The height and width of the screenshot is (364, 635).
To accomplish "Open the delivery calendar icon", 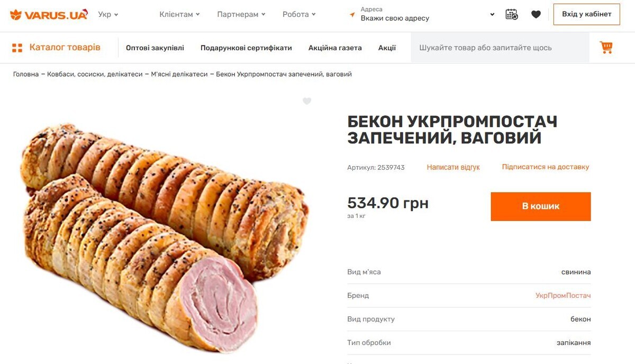I will (512, 14).
